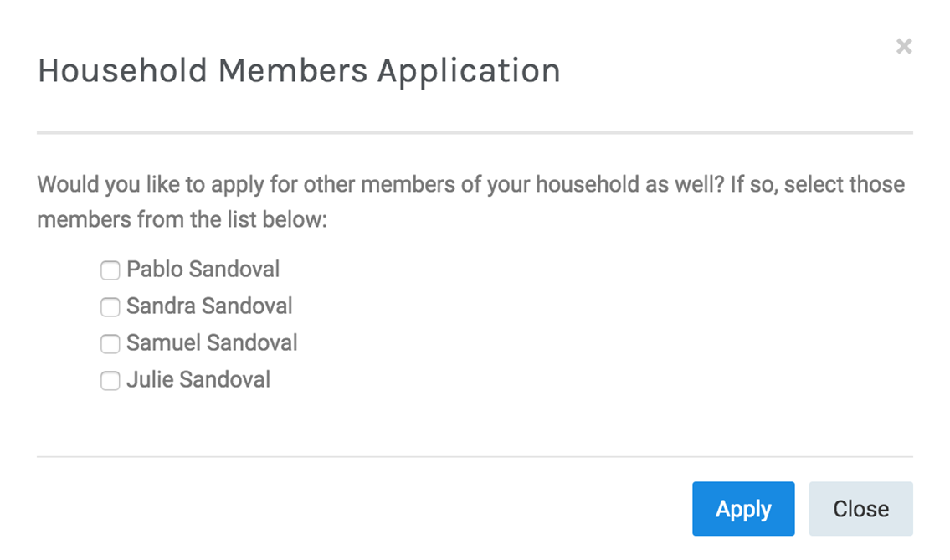Screen dimensions: 950x560
Task: Click the 'members from the list below' line
Action: [182, 221]
